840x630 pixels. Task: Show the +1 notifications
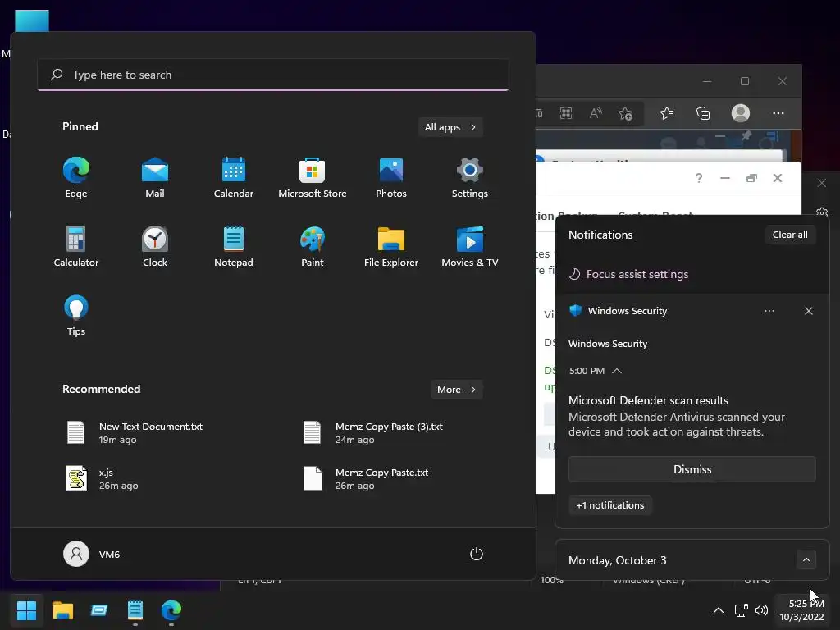[x=610, y=505]
